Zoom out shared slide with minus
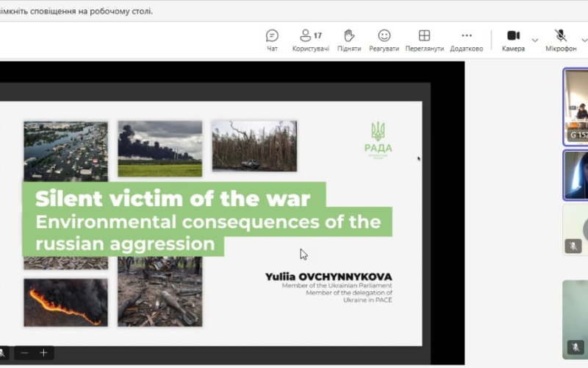The width and height of the screenshot is (588, 368). (25, 353)
